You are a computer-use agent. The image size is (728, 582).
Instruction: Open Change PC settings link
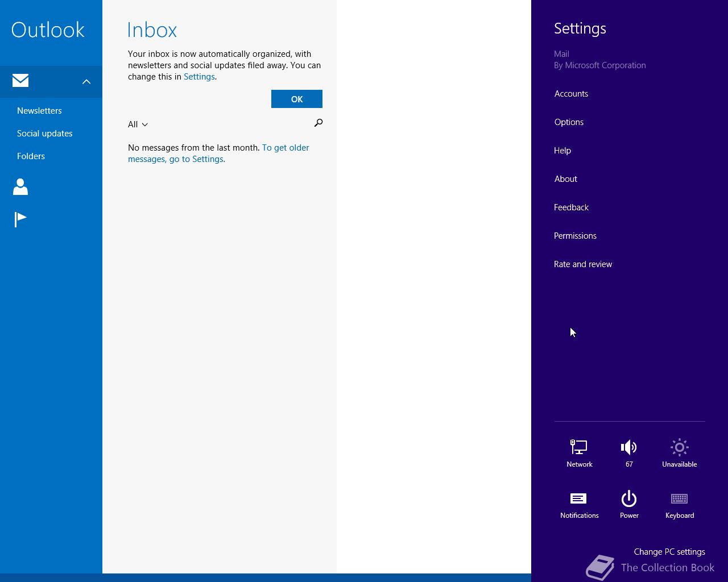point(669,552)
